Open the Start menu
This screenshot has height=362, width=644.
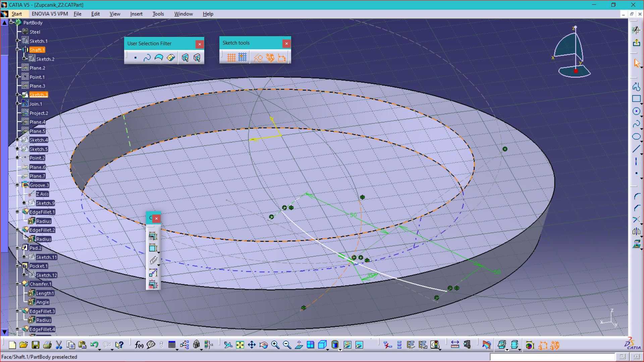(x=16, y=14)
